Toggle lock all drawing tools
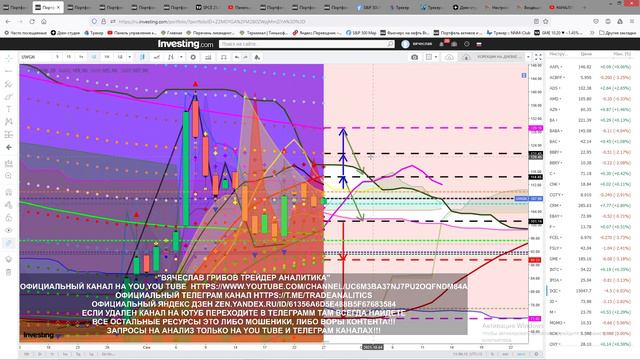 (x=9, y=218)
